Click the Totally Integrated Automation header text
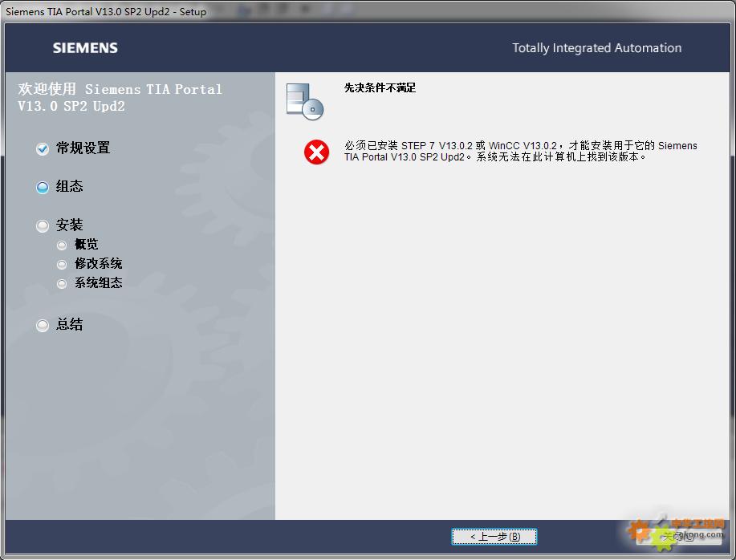The image size is (736, 560). tap(596, 48)
